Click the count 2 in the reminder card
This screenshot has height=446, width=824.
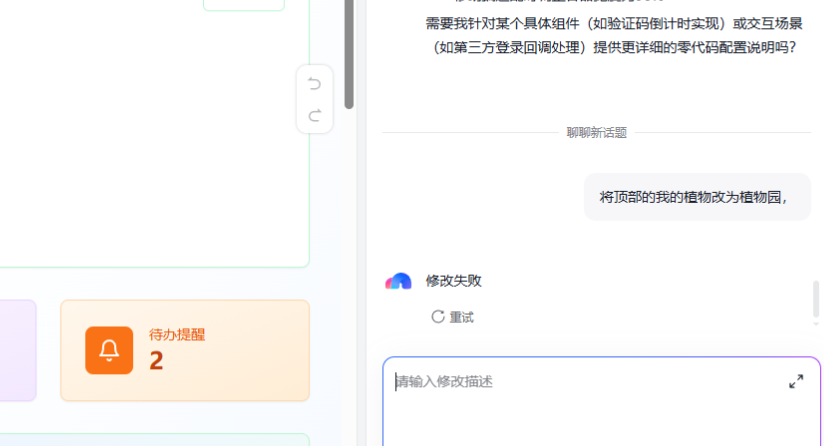point(156,361)
